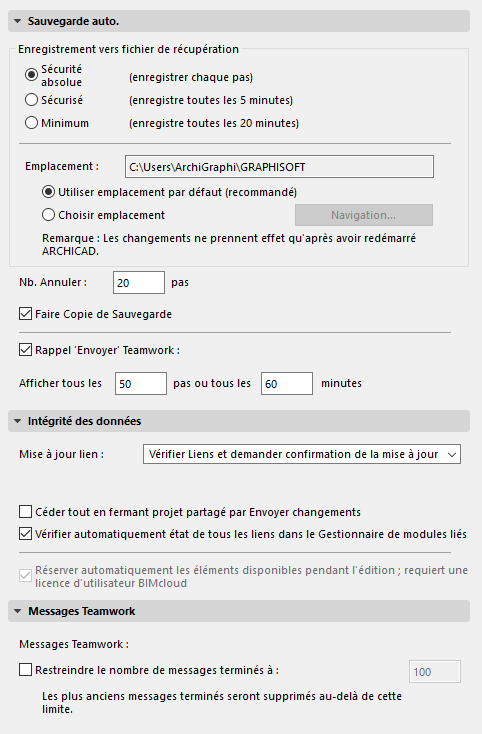The image size is (482, 734).
Task: Click the Navigation... button
Action: (x=364, y=215)
